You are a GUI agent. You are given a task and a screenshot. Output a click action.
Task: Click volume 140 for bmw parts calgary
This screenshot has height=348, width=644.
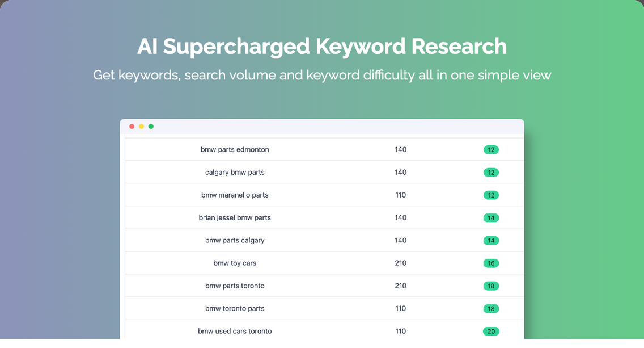point(400,240)
